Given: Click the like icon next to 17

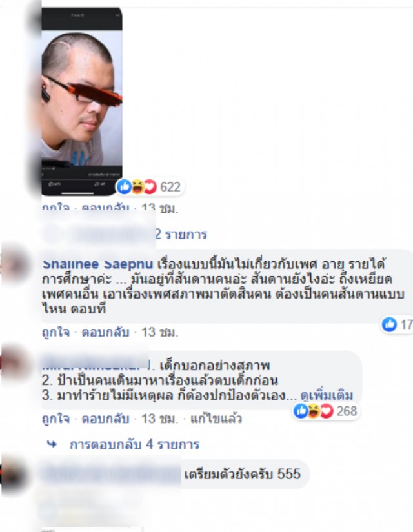Looking at the screenshot, I should tap(389, 324).
